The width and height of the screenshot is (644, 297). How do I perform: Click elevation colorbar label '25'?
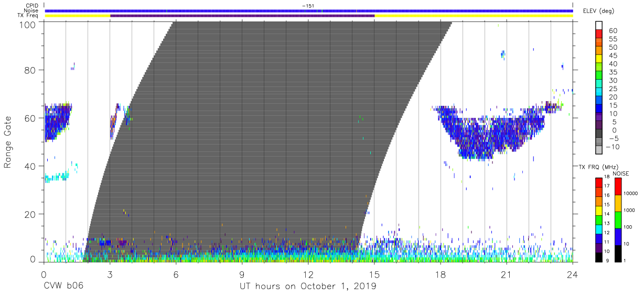[613, 89]
